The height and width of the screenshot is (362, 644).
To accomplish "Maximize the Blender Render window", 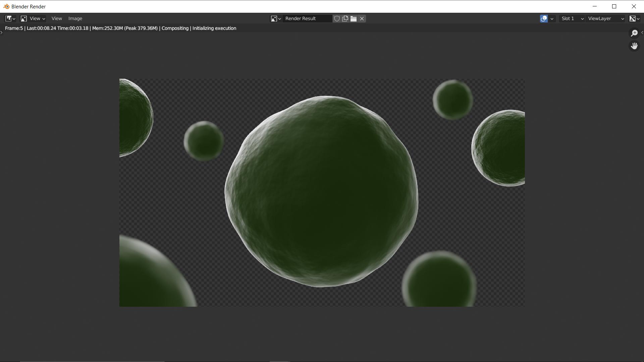I will (x=614, y=6).
